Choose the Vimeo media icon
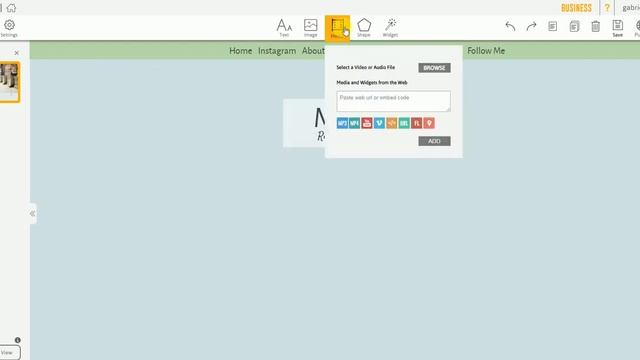640x360 pixels. pyautogui.click(x=379, y=123)
